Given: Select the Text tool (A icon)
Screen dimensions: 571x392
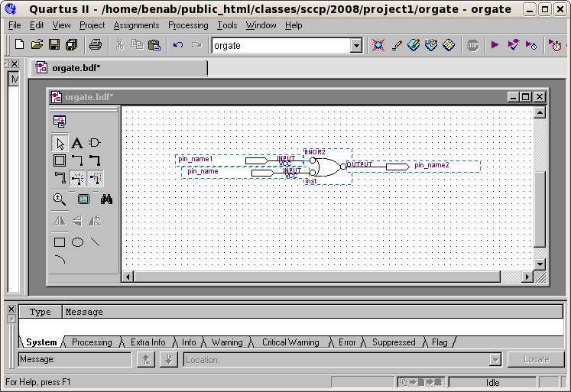Looking at the screenshot, I should [x=77, y=143].
